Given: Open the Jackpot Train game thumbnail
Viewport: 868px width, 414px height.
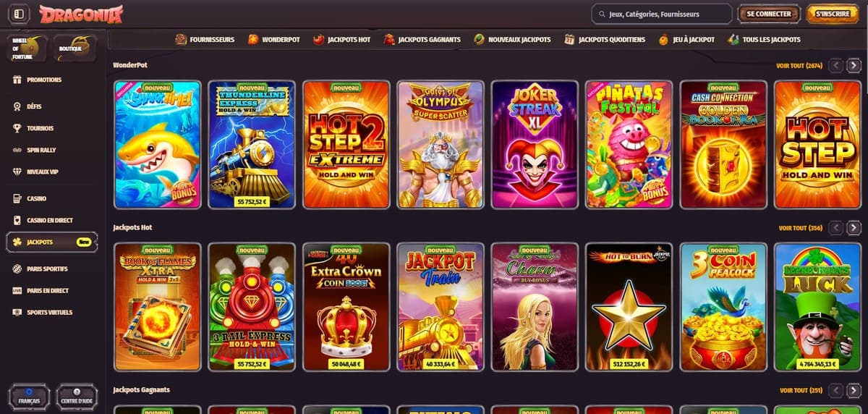Looking at the screenshot, I should pyautogui.click(x=440, y=307).
